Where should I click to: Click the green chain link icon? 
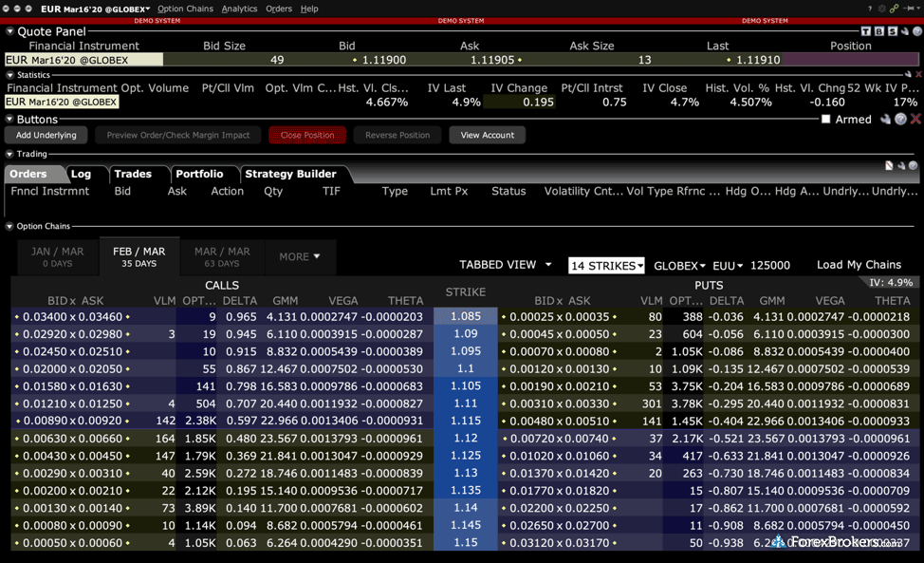click(894, 9)
